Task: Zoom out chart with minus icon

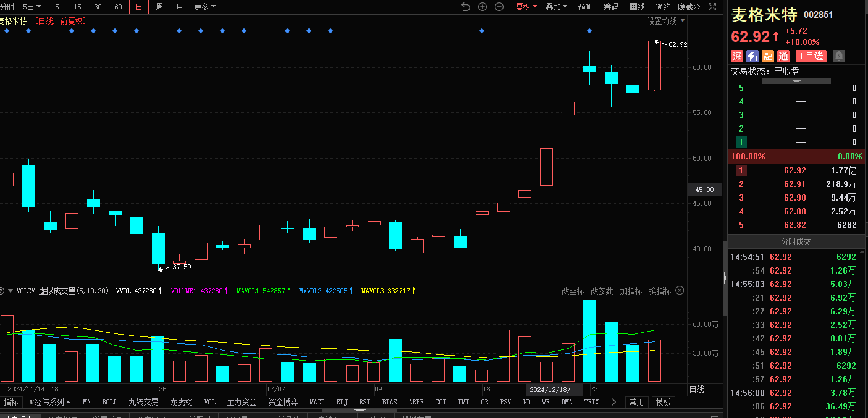Action: coord(499,7)
